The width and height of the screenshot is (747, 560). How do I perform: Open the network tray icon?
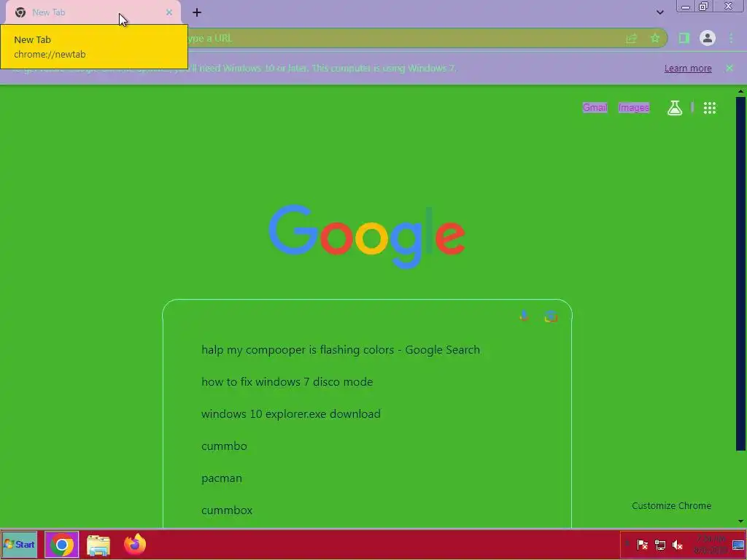[659, 545]
